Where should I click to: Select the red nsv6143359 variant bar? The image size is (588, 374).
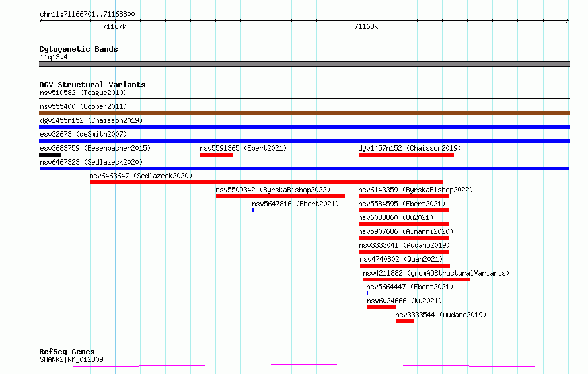click(404, 196)
